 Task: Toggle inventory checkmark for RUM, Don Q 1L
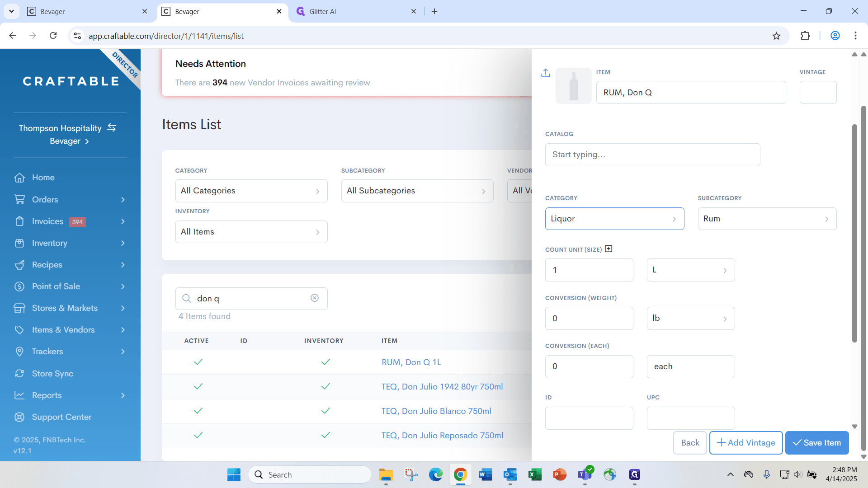click(325, 362)
